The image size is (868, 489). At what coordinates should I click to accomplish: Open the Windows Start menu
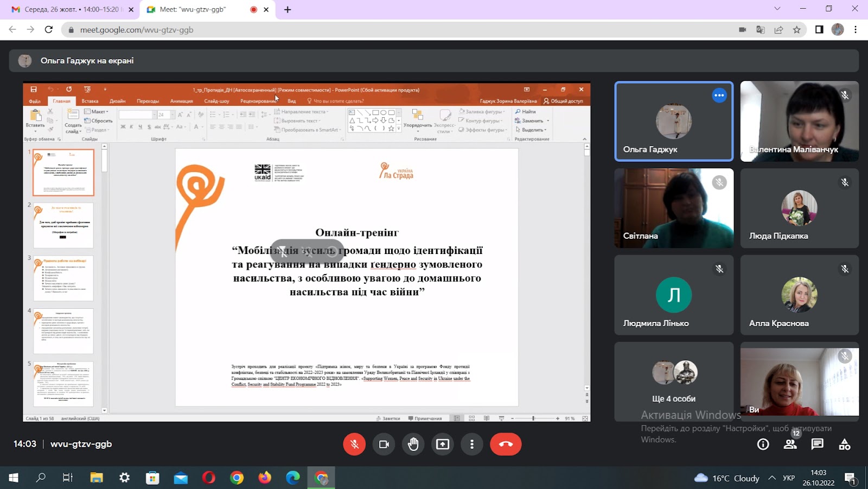(14, 478)
